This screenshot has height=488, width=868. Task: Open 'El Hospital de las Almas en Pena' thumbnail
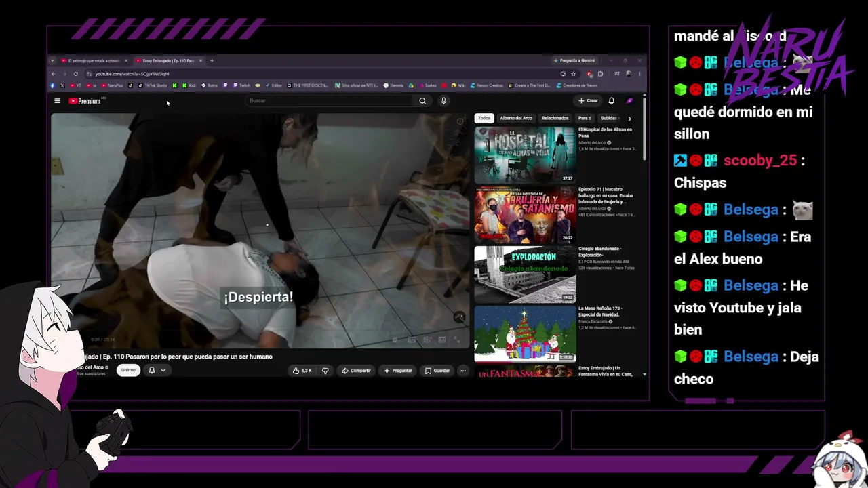525,155
